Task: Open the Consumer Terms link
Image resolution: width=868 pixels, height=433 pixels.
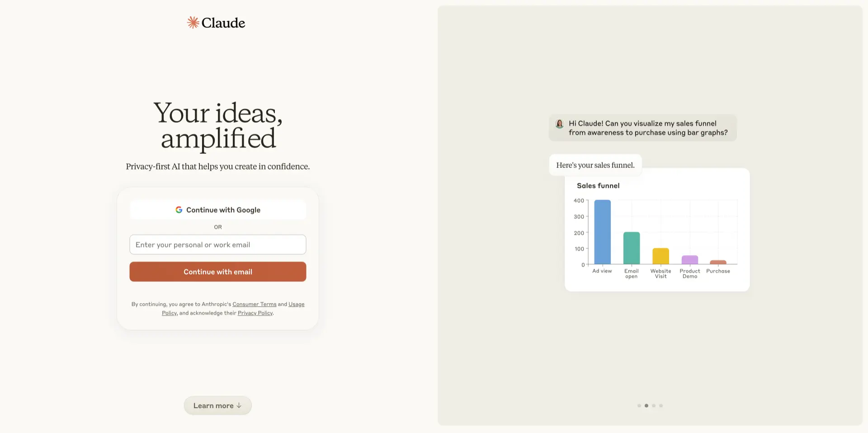Action: coord(254,304)
